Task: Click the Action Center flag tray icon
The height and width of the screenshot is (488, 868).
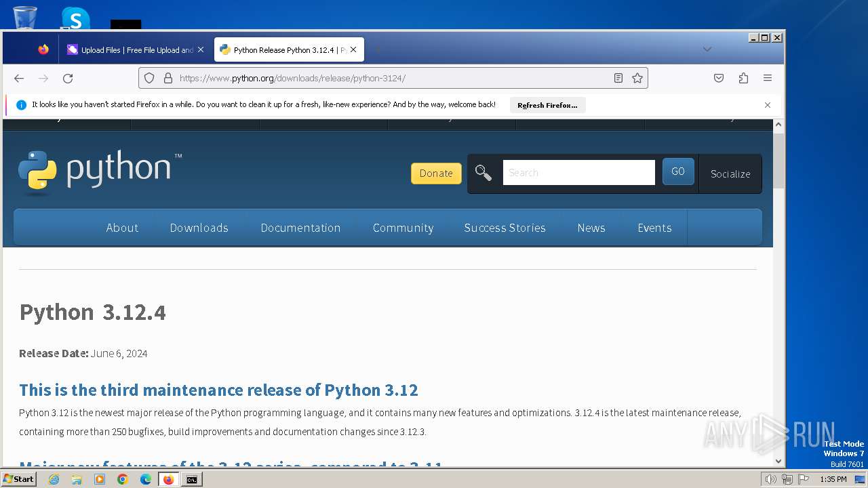Action: tap(803, 479)
